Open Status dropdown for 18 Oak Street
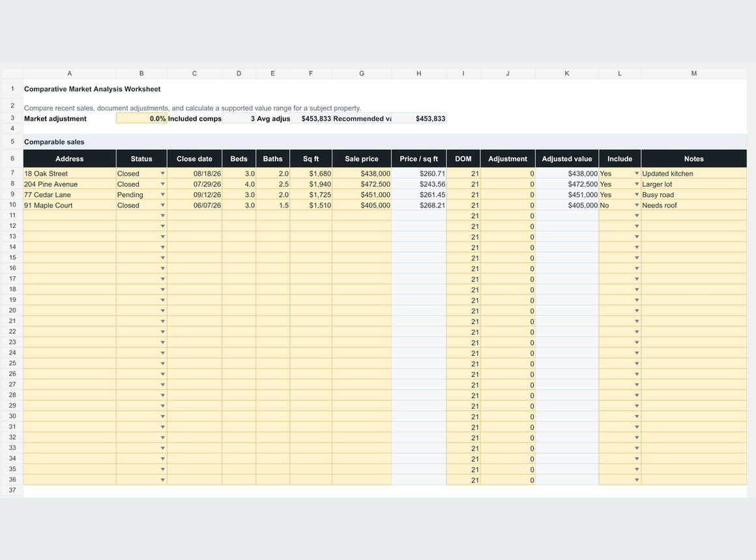Image resolution: width=756 pixels, height=560 pixels. pos(162,173)
